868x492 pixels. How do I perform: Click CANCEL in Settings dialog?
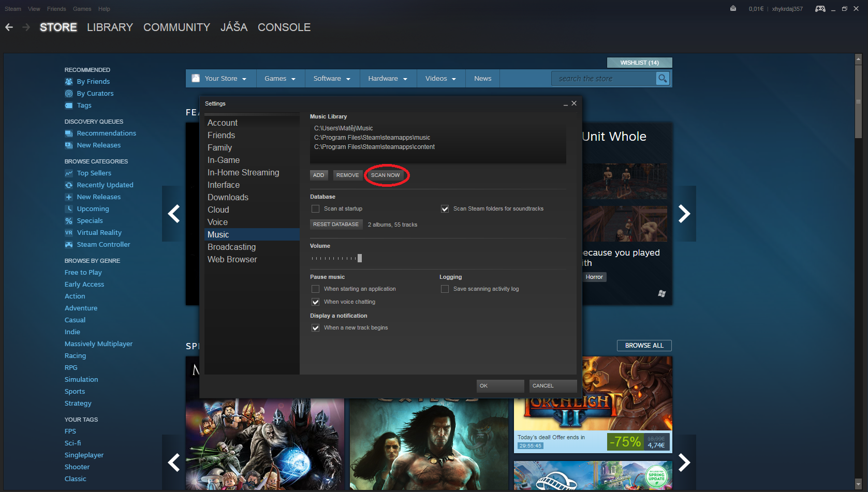(x=553, y=386)
